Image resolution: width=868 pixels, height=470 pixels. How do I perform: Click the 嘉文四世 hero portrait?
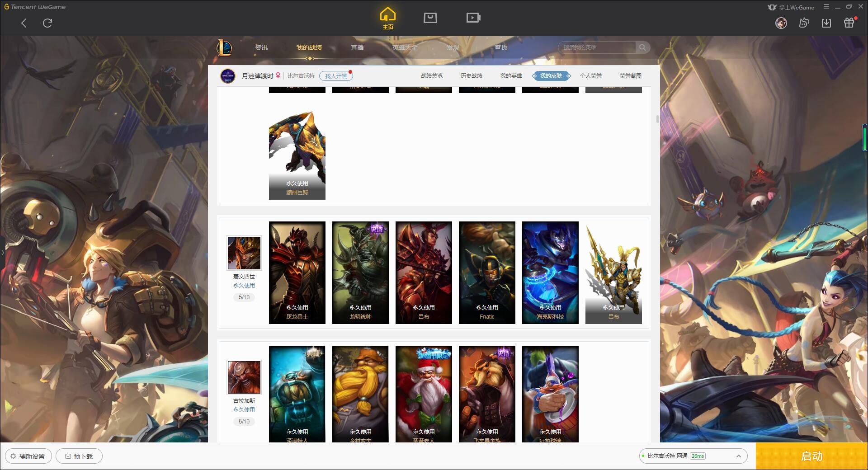(244, 253)
